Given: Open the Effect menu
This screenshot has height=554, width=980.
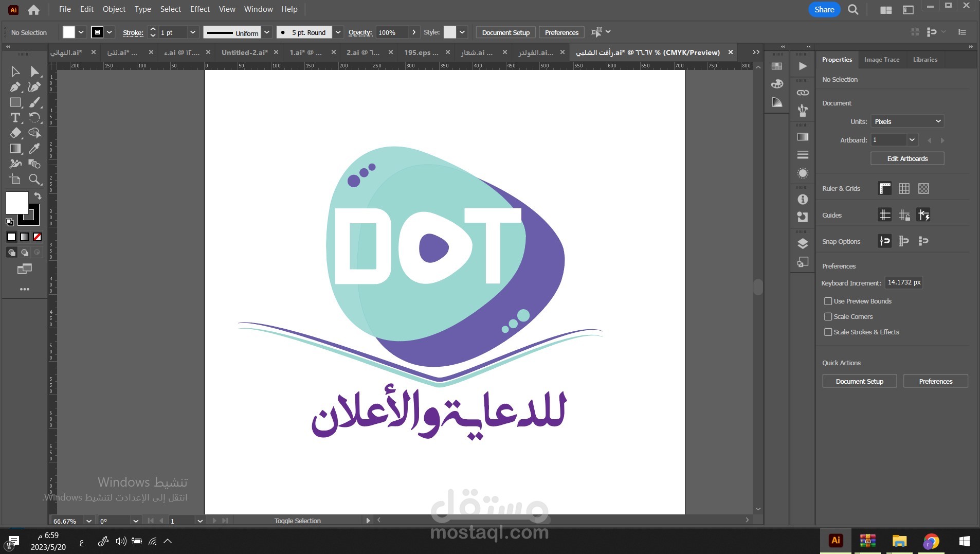Looking at the screenshot, I should point(199,9).
